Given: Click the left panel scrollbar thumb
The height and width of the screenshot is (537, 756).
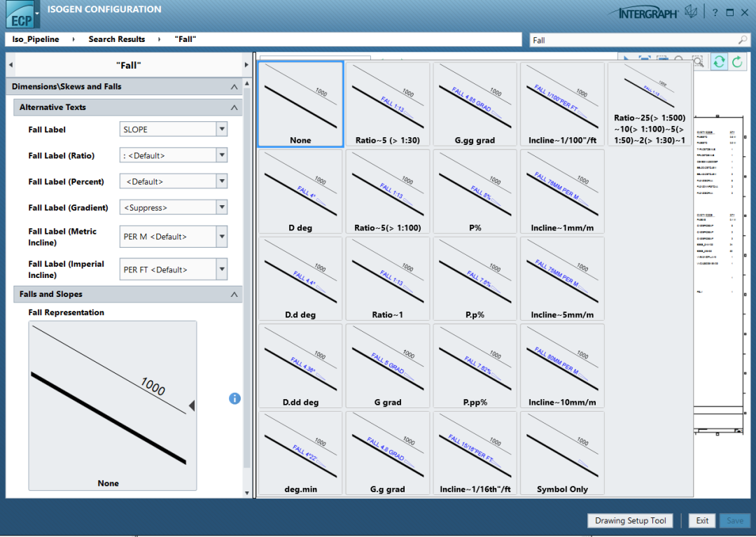Looking at the screenshot, I should (x=247, y=278).
